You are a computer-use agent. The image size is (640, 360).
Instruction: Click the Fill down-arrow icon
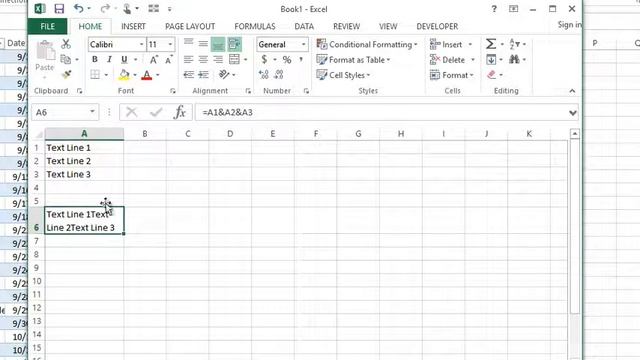pyautogui.click(x=491, y=60)
